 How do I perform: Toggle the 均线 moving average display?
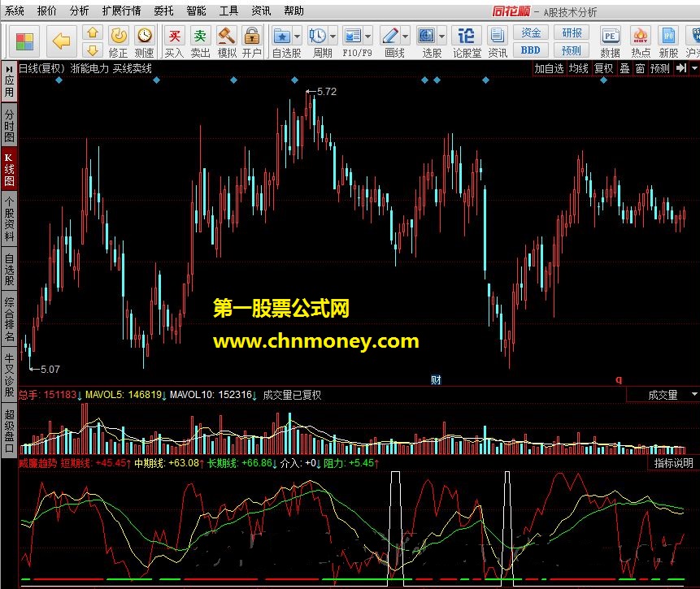click(x=579, y=68)
